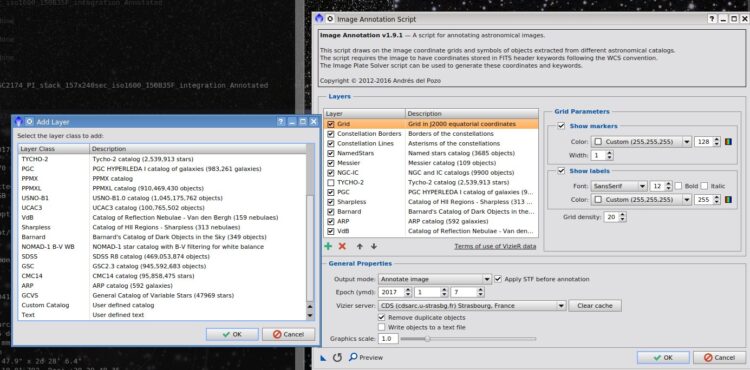Adjust font size 12 stepper
Viewport: 750px width, 370px height.
pos(669,186)
